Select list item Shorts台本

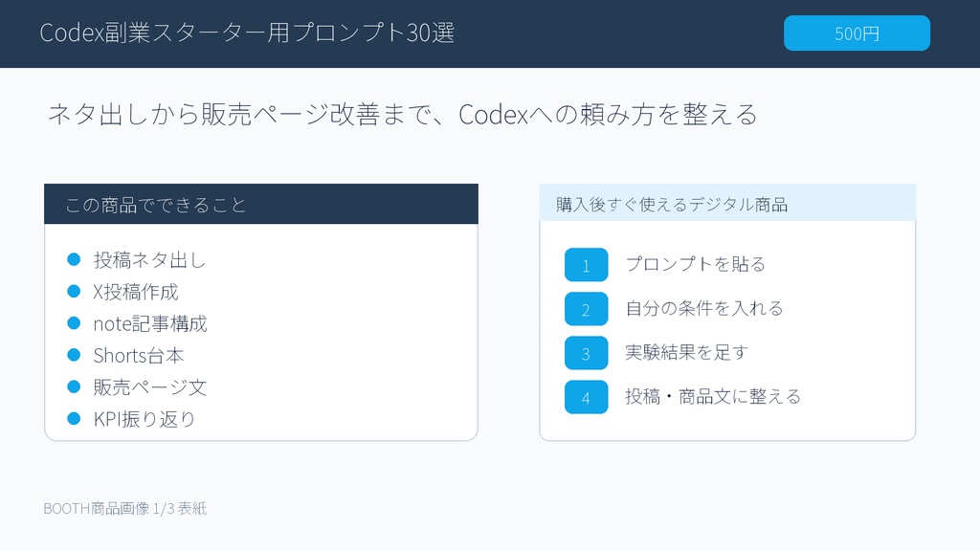[x=139, y=356]
